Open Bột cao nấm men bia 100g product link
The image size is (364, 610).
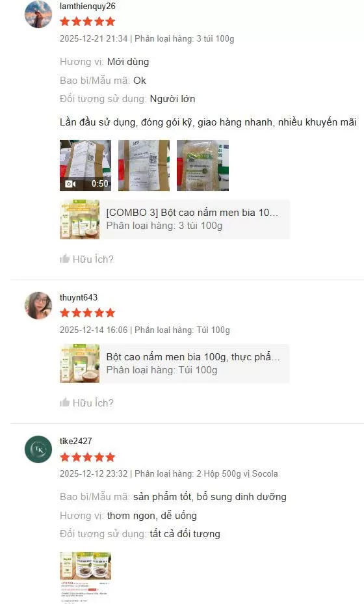[x=175, y=364]
